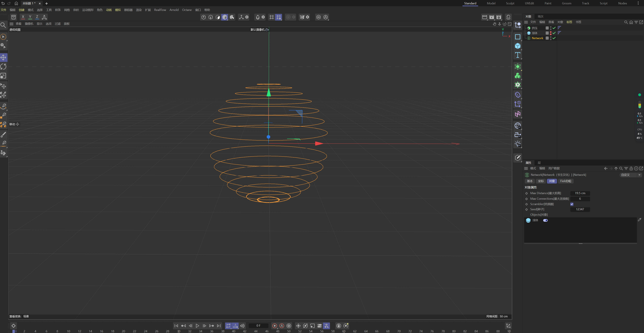This screenshot has height=333, width=644.
Task: Select the Scale tool in the left toolbar
Action: coord(4,76)
